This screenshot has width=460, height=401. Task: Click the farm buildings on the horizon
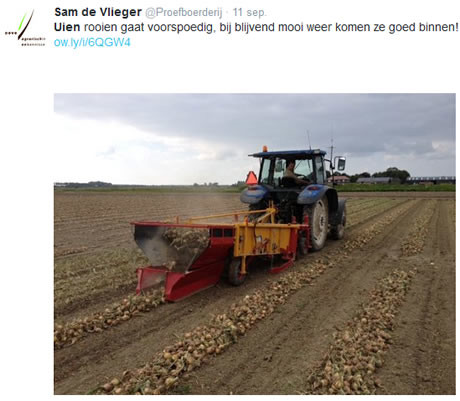pyautogui.click(x=392, y=180)
